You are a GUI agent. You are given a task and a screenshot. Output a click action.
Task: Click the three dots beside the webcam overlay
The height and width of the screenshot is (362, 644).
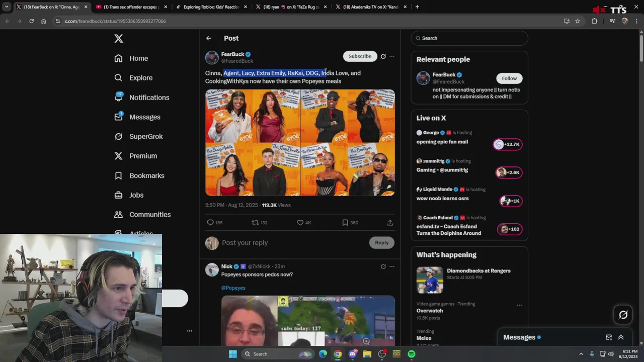pyautogui.click(x=190, y=331)
